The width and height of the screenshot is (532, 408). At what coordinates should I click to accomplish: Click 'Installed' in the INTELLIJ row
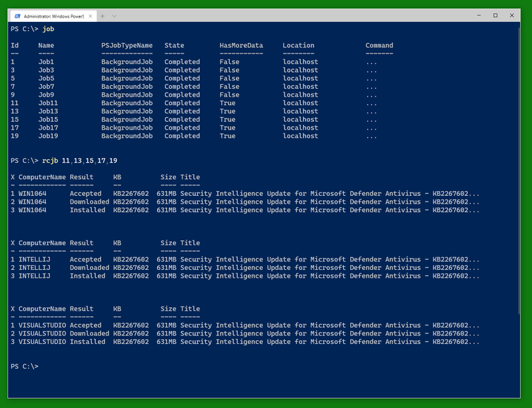coord(87,276)
